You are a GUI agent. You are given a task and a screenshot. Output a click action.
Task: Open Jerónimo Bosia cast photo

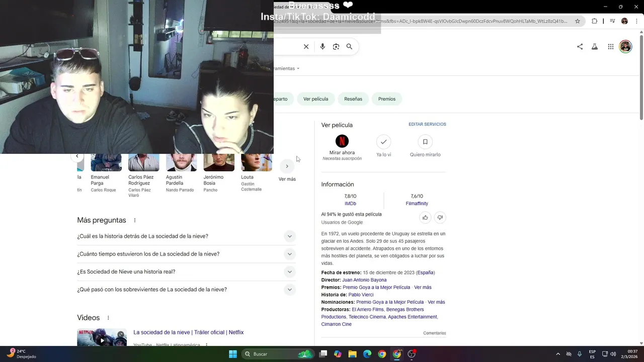click(x=219, y=162)
